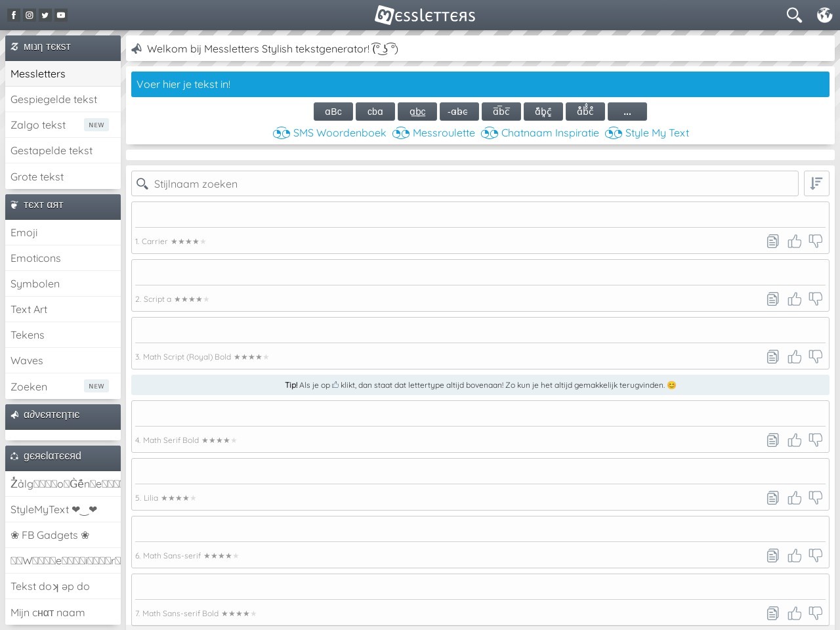
Task: Copy the Lilia style text
Action: click(x=773, y=498)
